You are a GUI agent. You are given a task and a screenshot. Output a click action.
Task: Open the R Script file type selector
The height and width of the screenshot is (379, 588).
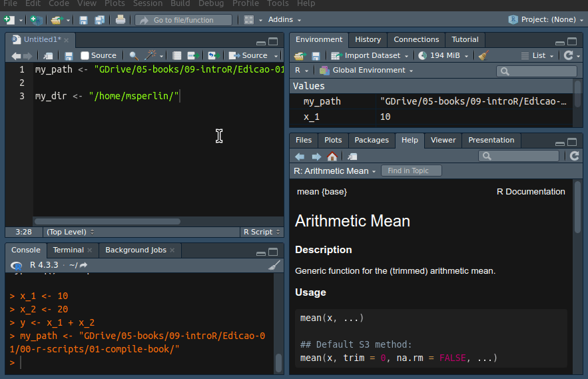click(260, 232)
